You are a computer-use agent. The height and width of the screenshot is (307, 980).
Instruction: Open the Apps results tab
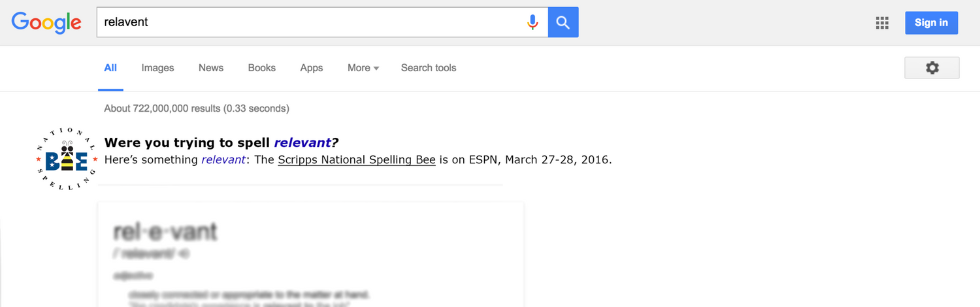[x=312, y=68]
